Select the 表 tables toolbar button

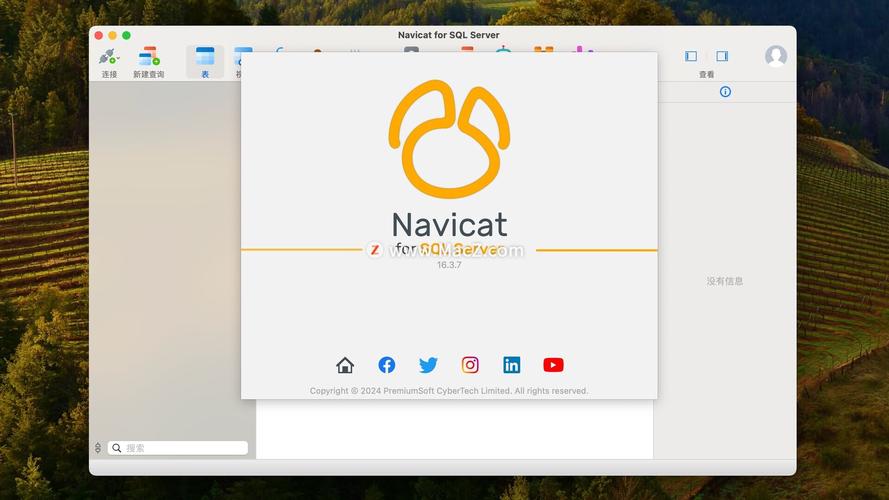pyautogui.click(x=205, y=62)
